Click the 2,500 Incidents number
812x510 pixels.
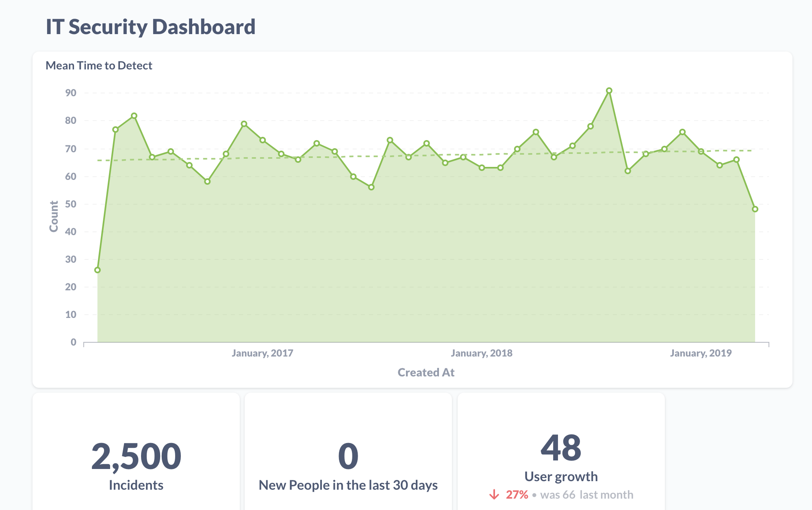[136, 456]
